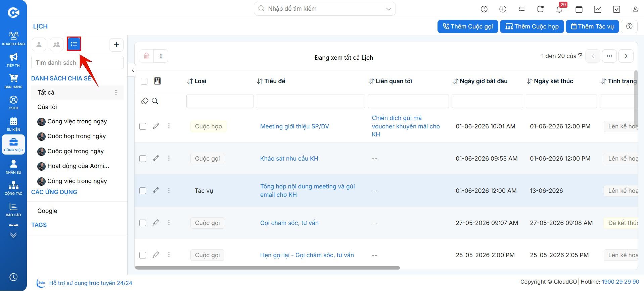Check the Tổng hợp nội dung meeting row
The width and height of the screenshot is (644, 291).
click(x=143, y=191)
